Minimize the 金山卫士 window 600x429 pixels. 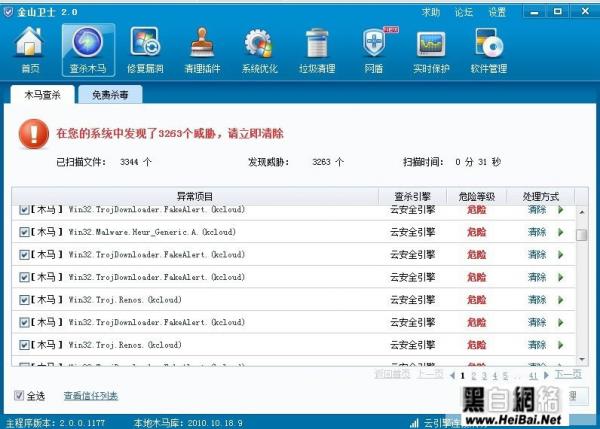click(x=535, y=12)
